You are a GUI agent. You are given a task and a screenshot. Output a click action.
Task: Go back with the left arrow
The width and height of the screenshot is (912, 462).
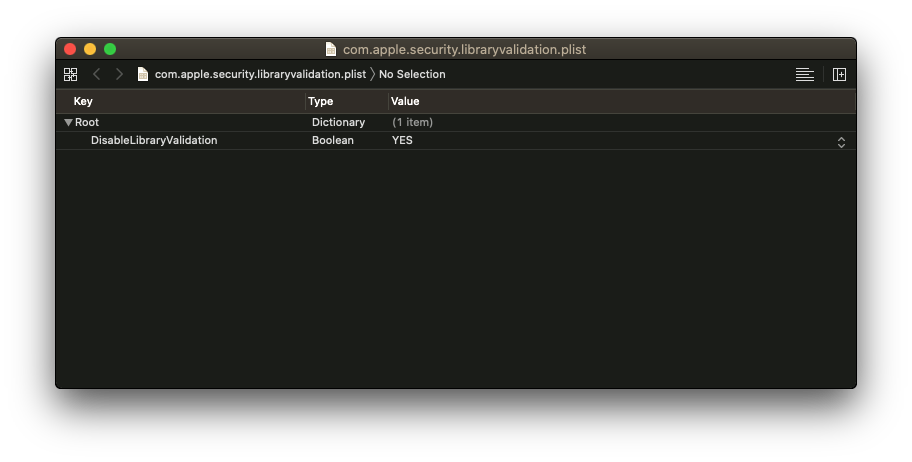click(97, 74)
